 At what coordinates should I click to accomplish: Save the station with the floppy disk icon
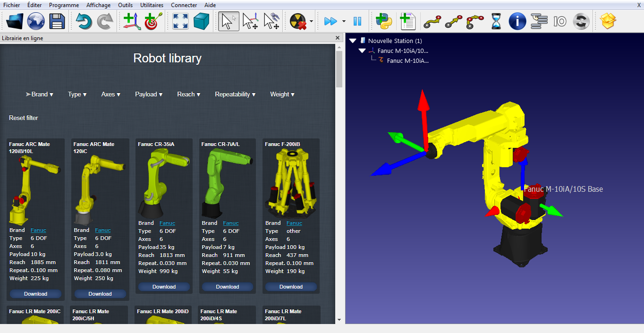point(57,21)
